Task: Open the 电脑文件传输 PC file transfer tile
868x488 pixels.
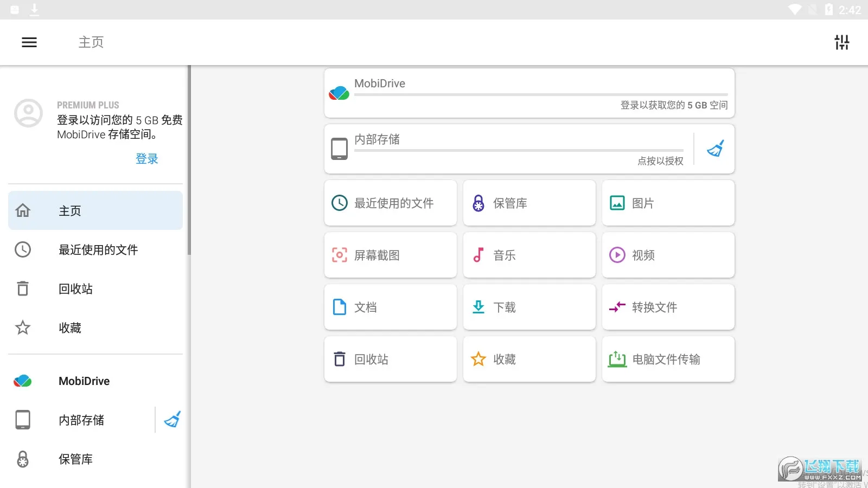Action: 668,359
